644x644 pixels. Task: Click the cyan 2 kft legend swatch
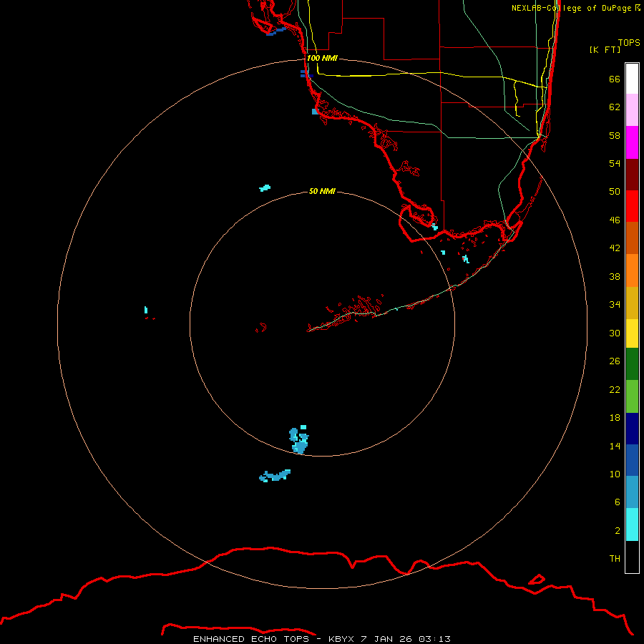[x=632, y=525]
